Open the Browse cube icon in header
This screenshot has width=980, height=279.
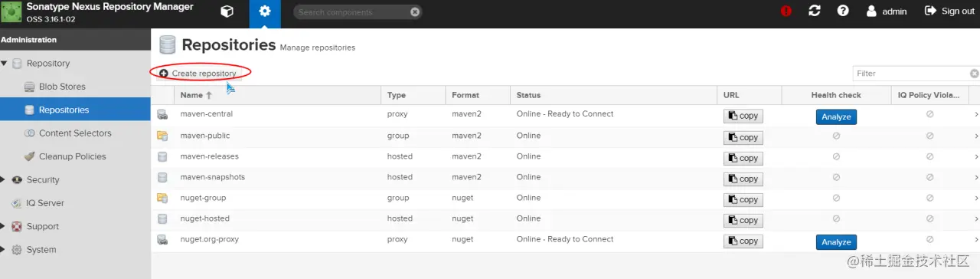227,11
